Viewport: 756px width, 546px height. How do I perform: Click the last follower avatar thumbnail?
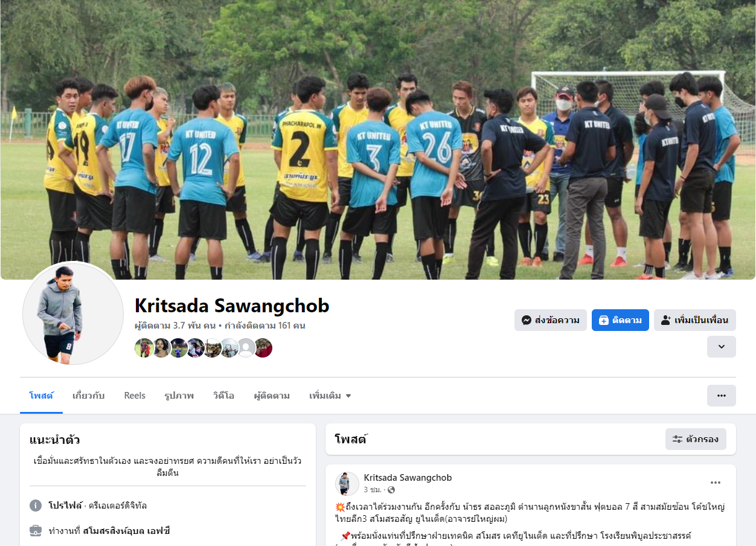coord(263,348)
